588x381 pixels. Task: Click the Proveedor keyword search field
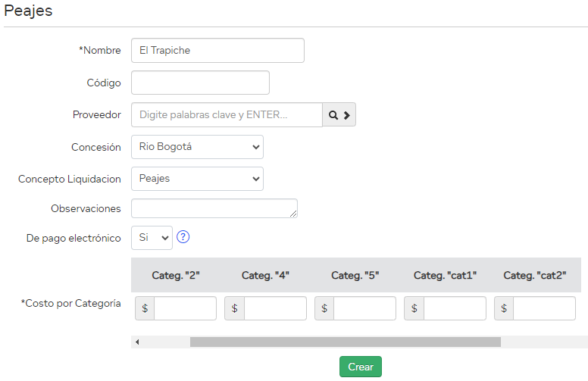227,115
